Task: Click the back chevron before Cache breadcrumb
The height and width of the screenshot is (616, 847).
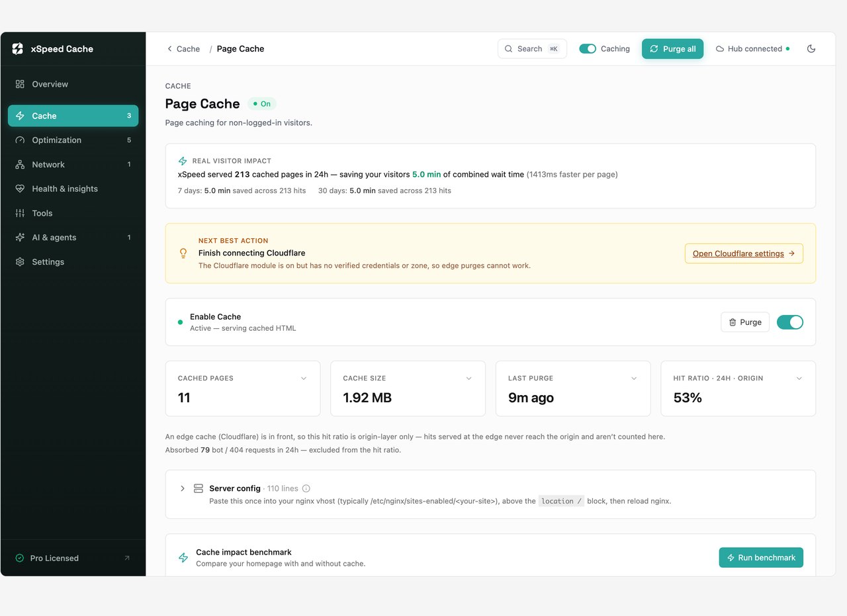Action: click(169, 49)
